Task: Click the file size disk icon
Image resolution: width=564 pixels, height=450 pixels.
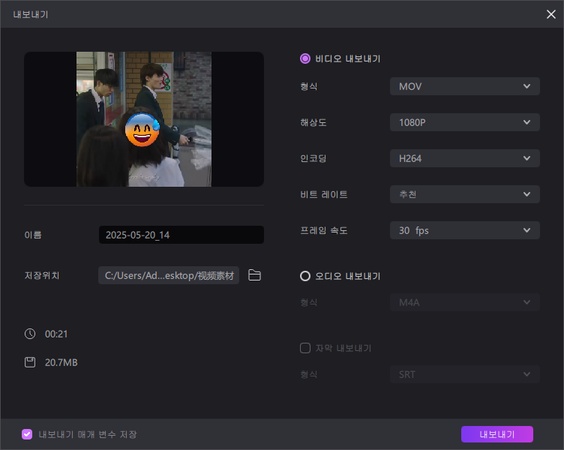Action: pyautogui.click(x=30, y=362)
